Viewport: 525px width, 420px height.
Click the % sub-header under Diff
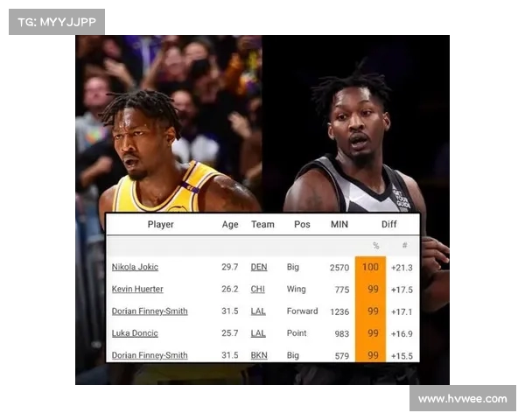click(x=375, y=246)
